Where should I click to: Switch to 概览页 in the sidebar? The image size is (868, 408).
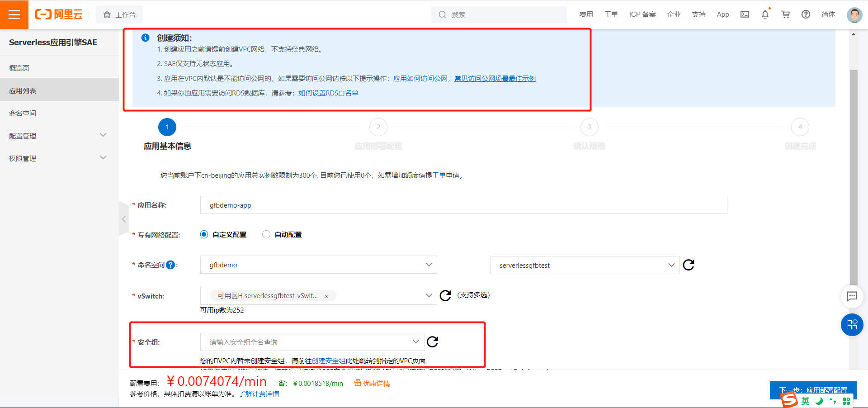point(19,67)
